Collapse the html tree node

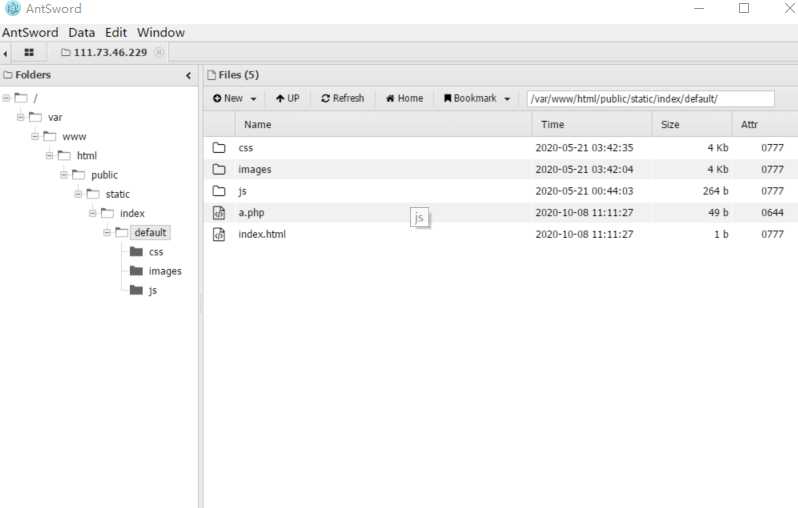(x=49, y=156)
